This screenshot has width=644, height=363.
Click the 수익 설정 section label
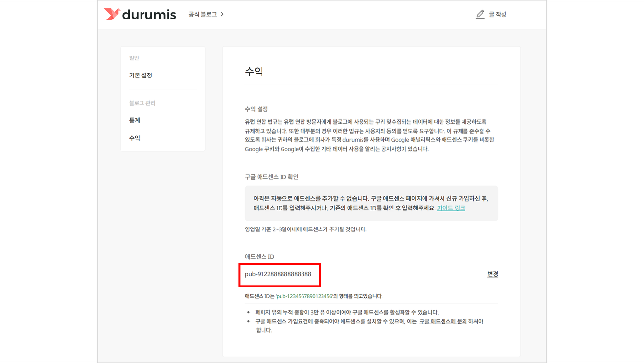256,109
